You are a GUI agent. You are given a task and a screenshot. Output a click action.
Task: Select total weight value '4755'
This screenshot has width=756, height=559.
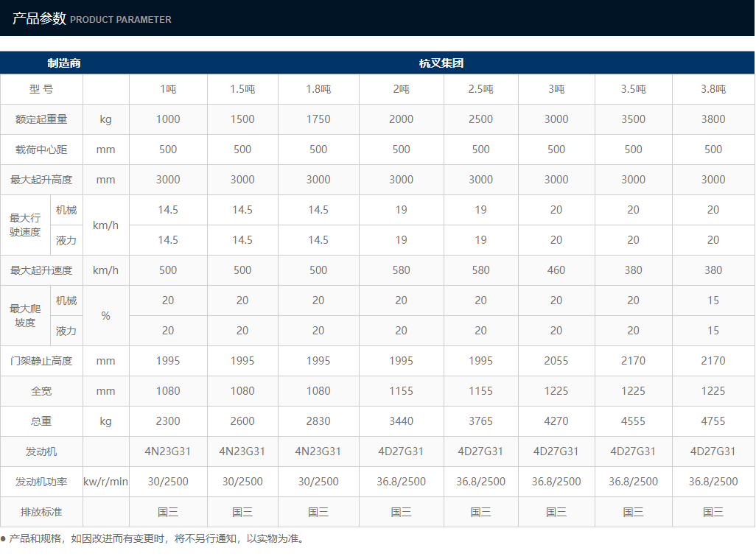tap(713, 421)
